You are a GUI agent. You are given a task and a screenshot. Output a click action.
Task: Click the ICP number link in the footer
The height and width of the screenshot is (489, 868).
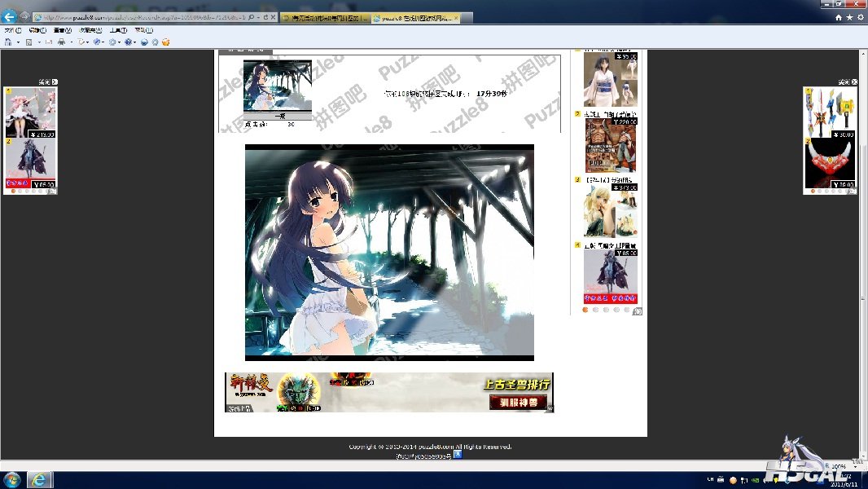[x=424, y=456]
